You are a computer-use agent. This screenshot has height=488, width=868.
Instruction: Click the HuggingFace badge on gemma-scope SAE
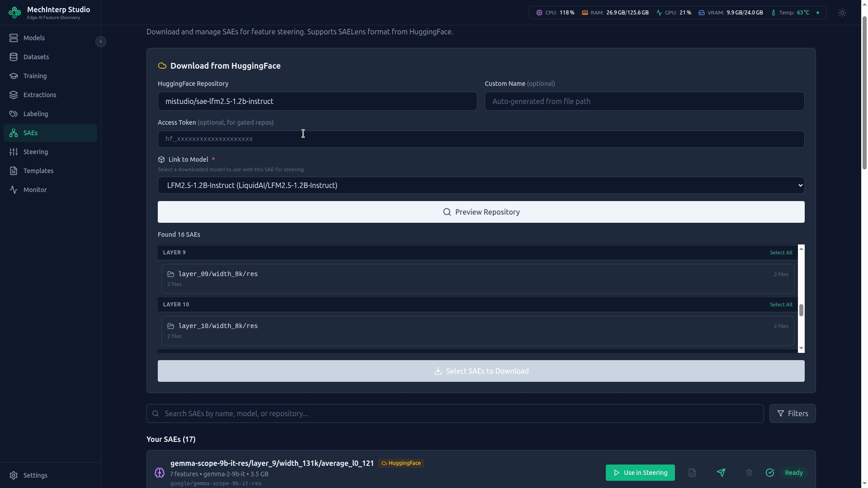(x=401, y=463)
